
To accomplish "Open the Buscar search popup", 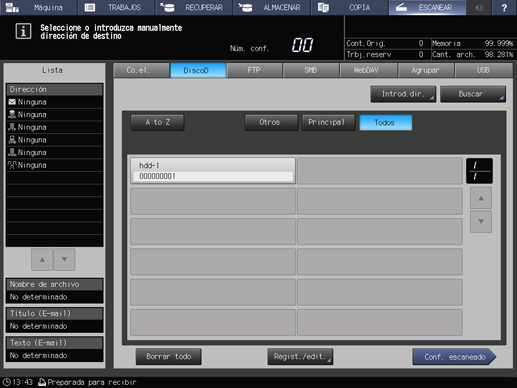I will (x=473, y=94).
